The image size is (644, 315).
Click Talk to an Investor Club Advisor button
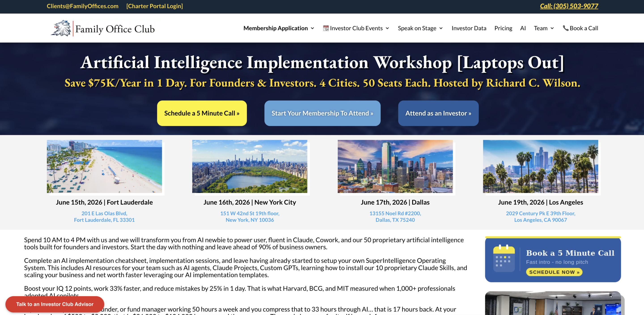(55, 304)
